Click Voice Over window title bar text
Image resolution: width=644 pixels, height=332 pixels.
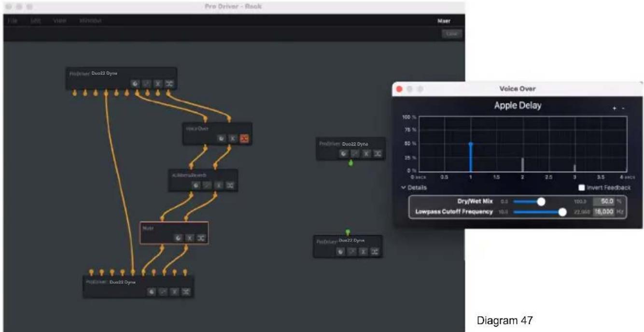coord(518,89)
